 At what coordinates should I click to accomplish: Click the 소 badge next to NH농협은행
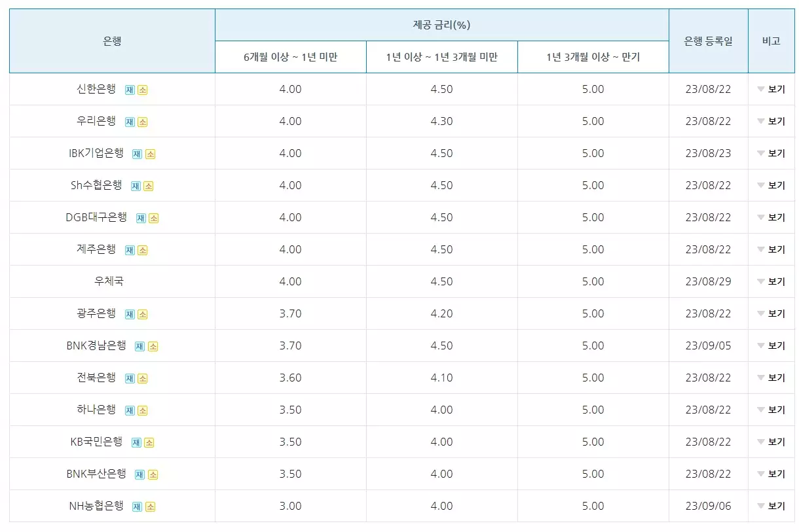pos(151,506)
